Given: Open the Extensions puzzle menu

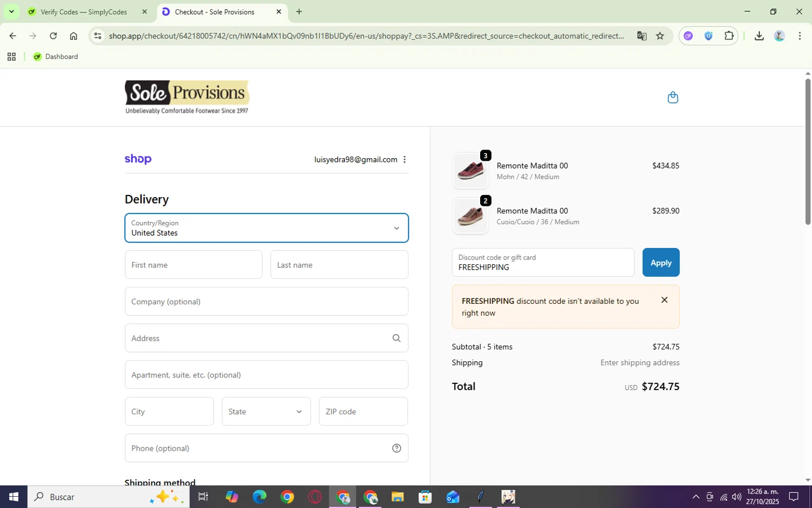Looking at the screenshot, I should click(x=729, y=36).
